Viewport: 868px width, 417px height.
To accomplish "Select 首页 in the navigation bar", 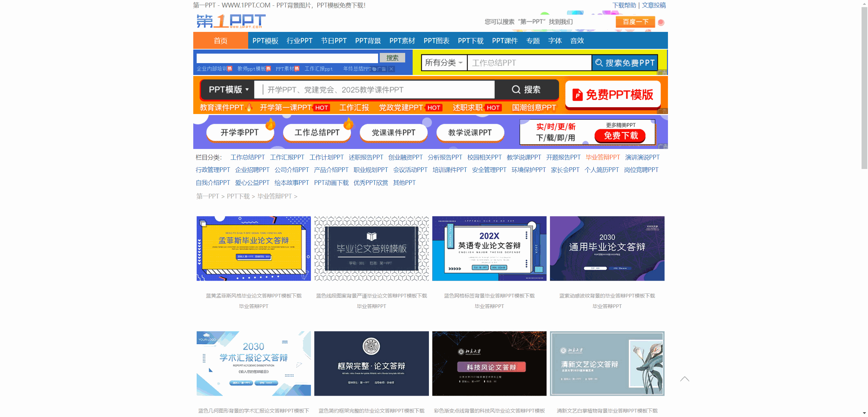I will point(220,41).
